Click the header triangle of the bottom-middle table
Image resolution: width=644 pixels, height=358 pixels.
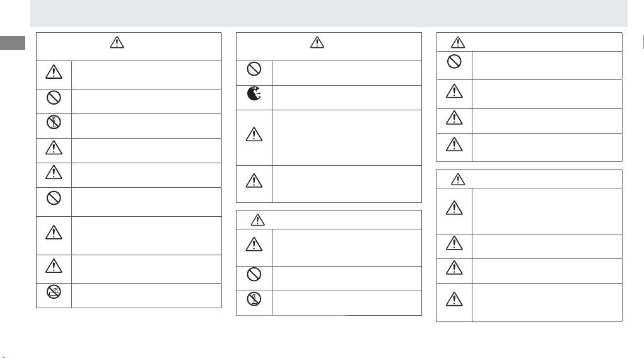click(257, 219)
